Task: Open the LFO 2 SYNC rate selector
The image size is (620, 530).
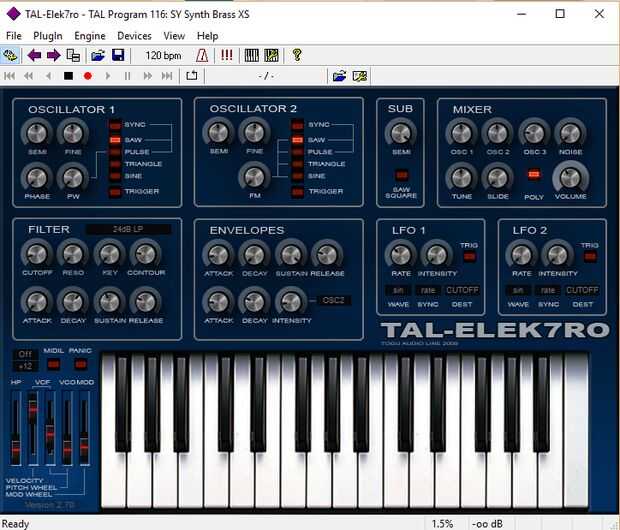Action: [x=548, y=290]
